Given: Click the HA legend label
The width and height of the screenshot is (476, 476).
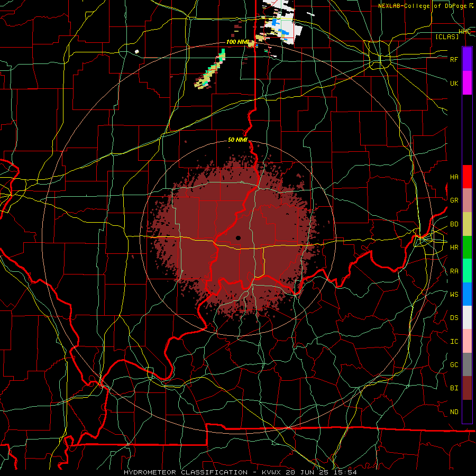Looking at the screenshot, I should (454, 177).
